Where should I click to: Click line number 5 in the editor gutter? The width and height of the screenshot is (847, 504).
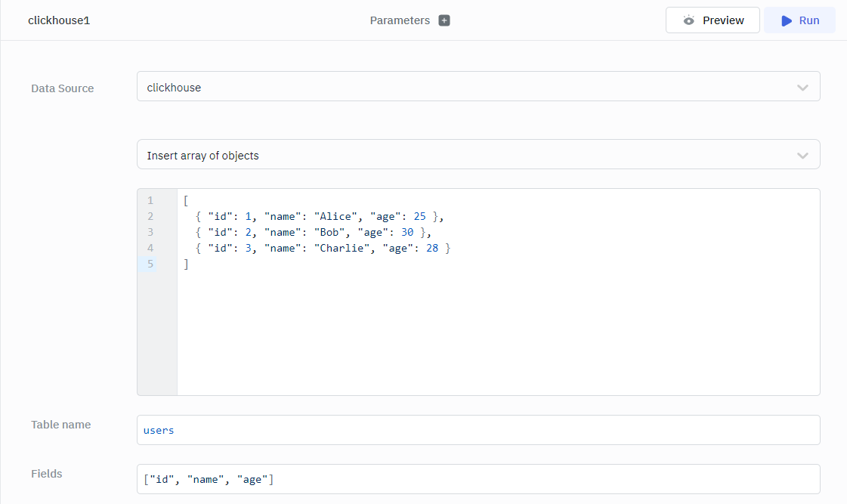(150, 264)
